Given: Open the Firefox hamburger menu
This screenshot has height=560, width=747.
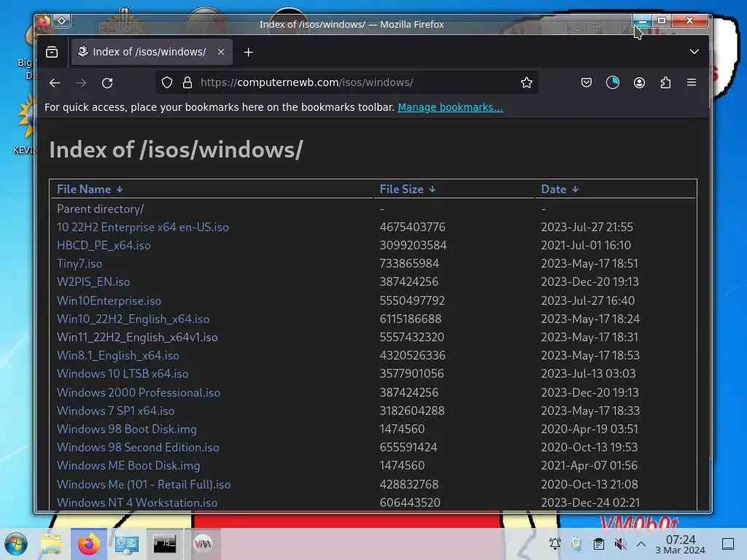Looking at the screenshot, I should click(x=692, y=82).
